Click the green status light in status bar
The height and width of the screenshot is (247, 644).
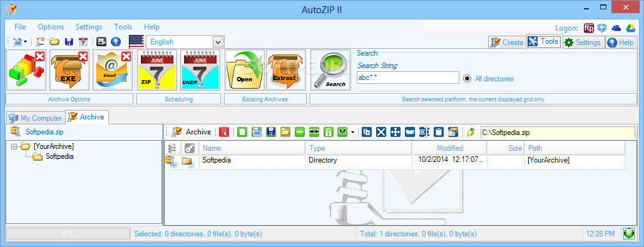(x=629, y=233)
